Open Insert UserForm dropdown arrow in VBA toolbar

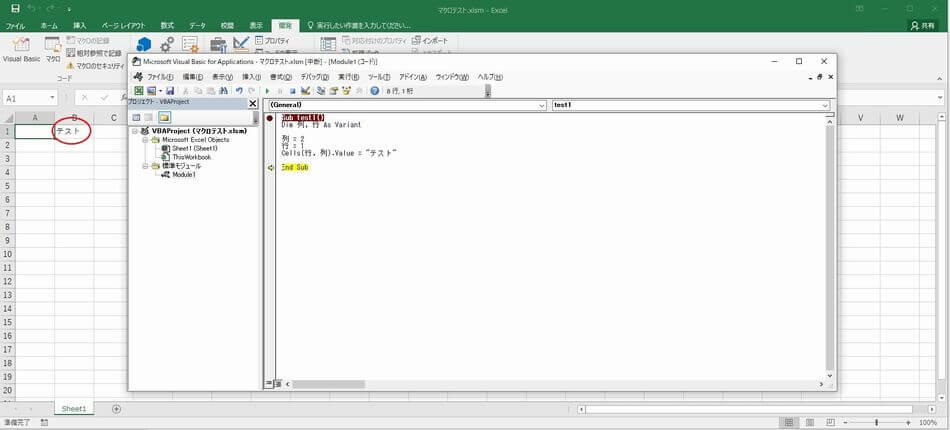point(161,91)
